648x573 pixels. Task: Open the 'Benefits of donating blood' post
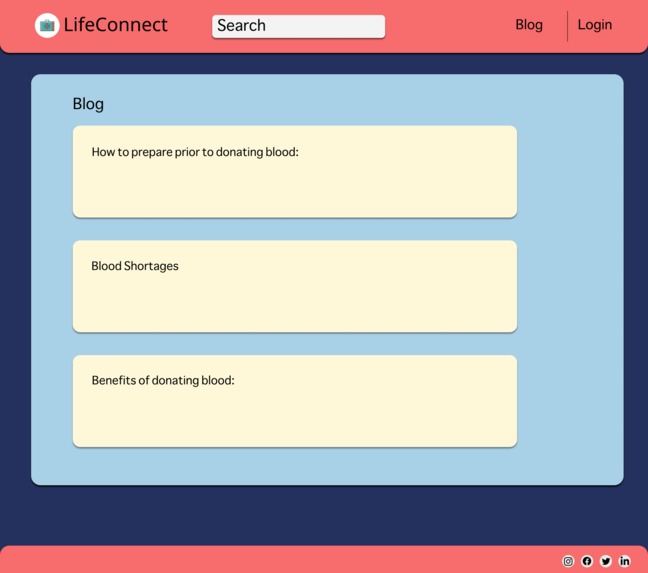295,401
